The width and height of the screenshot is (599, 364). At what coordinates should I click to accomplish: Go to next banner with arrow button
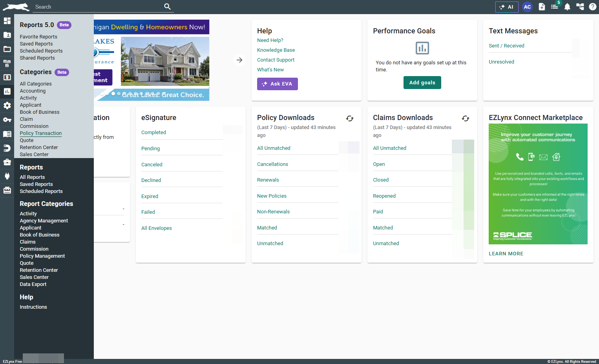239,60
